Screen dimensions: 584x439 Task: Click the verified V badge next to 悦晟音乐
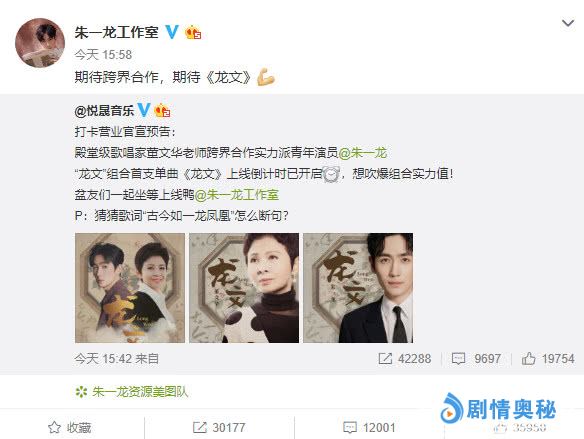point(144,110)
